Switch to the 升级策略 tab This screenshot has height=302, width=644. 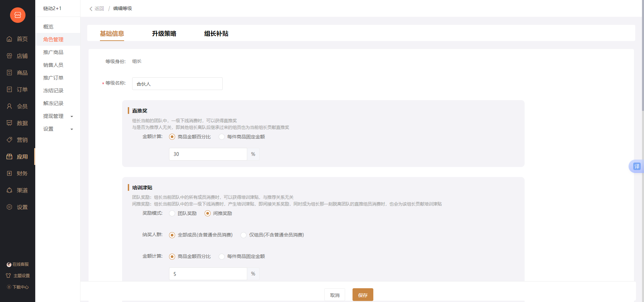coord(164,34)
